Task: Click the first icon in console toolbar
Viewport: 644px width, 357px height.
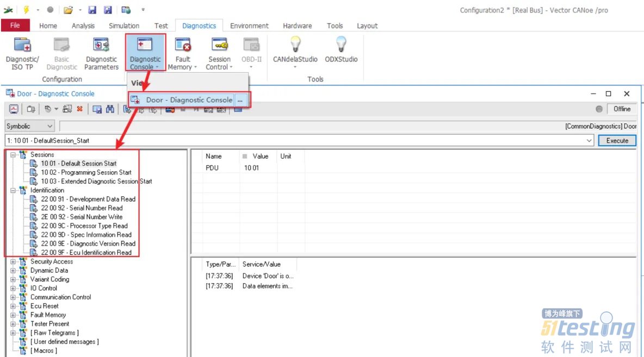Action: click(x=14, y=109)
